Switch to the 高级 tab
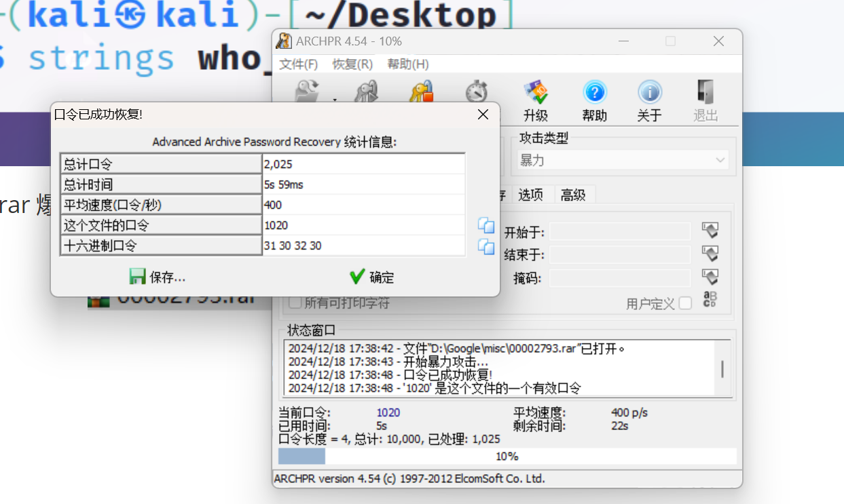The width and height of the screenshot is (844, 504). click(573, 195)
